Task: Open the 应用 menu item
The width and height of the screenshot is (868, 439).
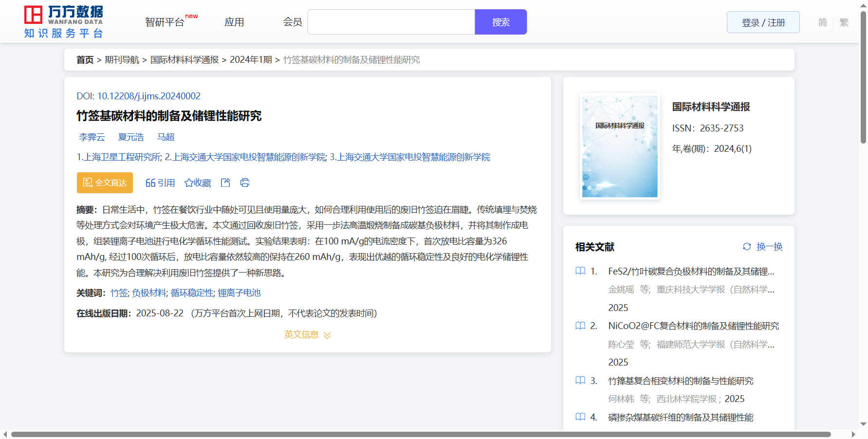Action: pos(234,22)
